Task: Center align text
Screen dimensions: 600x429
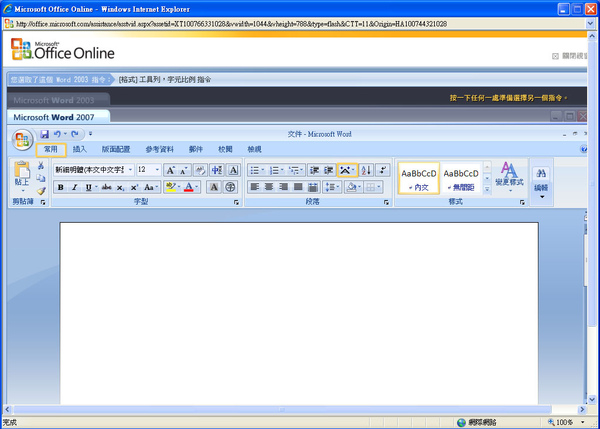Action: coord(269,187)
